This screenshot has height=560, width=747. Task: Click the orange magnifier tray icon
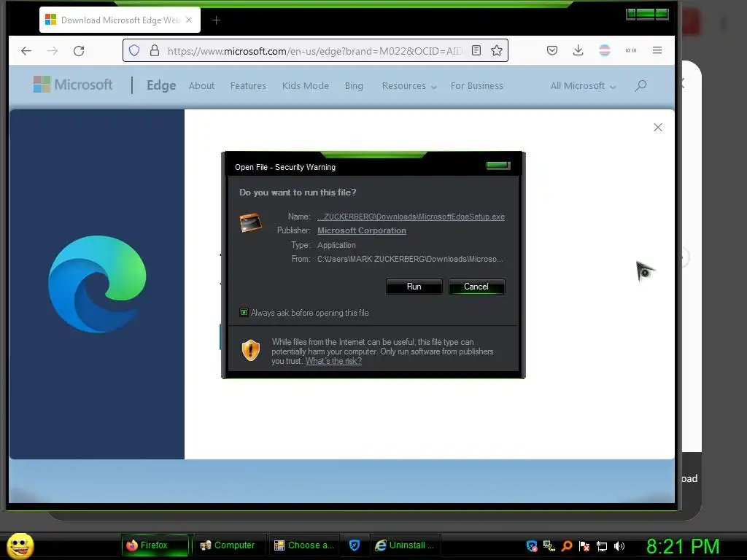coord(567,546)
